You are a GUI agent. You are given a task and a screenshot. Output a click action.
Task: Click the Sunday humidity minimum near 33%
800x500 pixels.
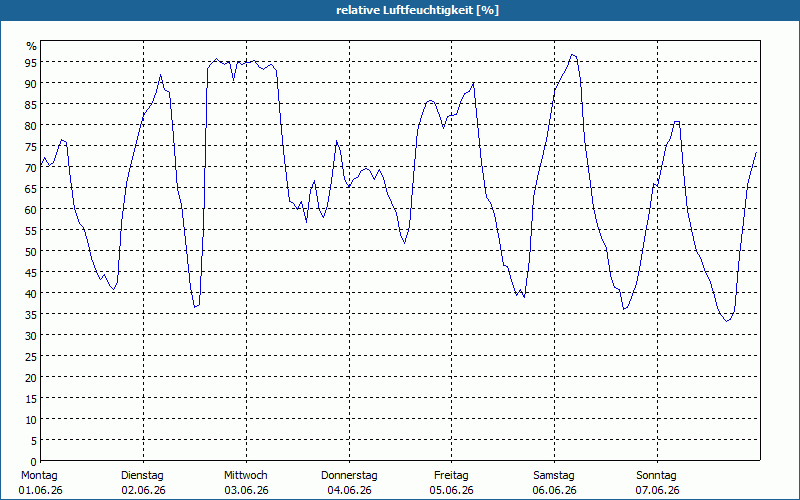point(728,321)
